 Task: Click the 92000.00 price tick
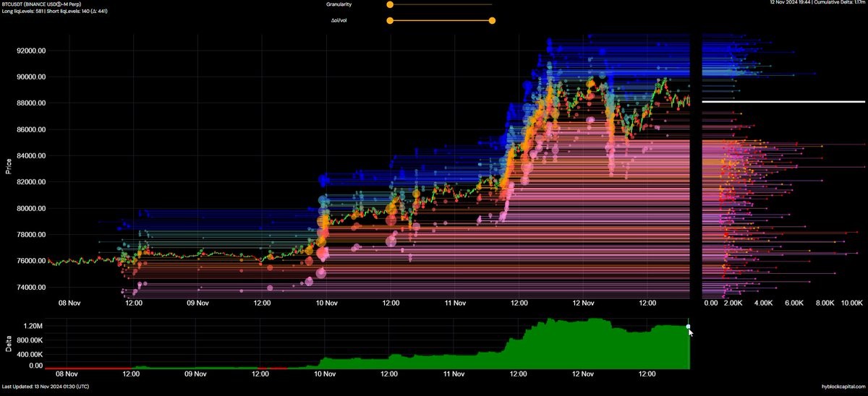pos(32,51)
